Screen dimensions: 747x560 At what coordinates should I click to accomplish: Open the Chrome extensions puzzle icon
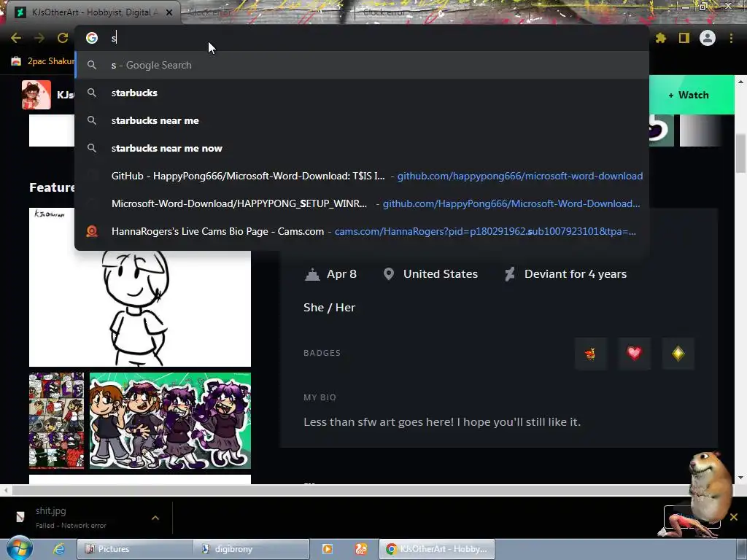coord(661,38)
